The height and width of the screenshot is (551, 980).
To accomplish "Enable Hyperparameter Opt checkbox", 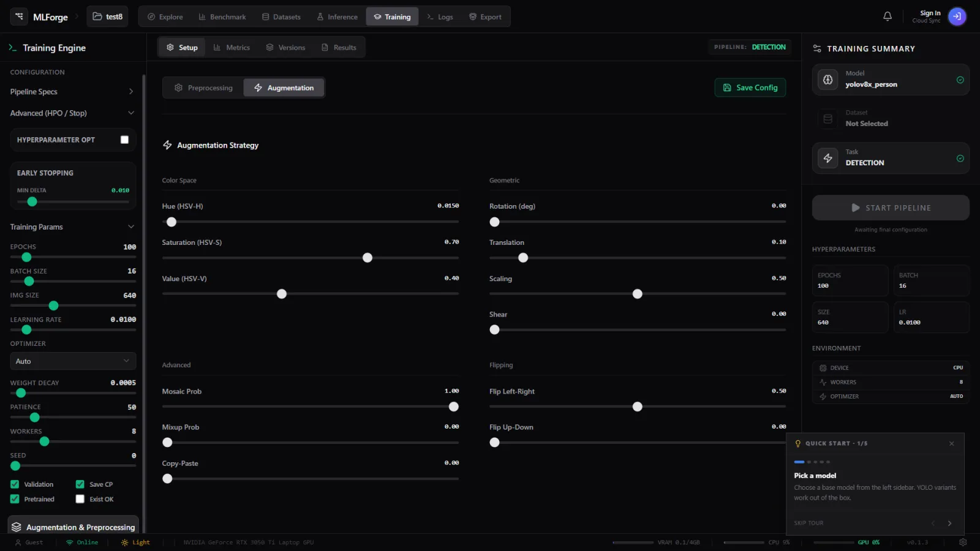I will (x=124, y=140).
